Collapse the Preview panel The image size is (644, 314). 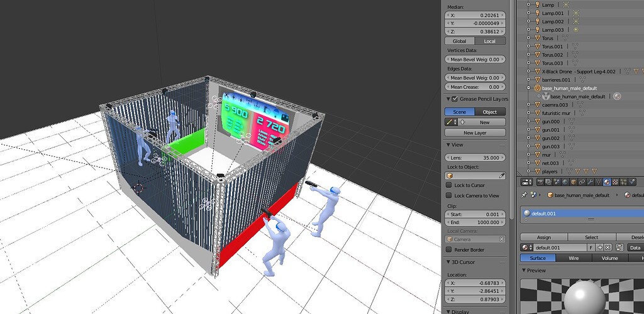[524, 270]
